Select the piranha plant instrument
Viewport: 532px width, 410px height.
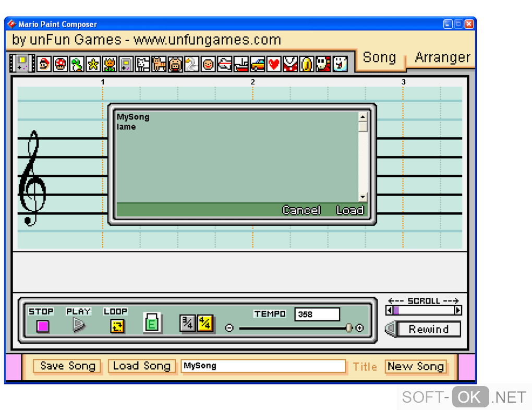[x=290, y=64]
